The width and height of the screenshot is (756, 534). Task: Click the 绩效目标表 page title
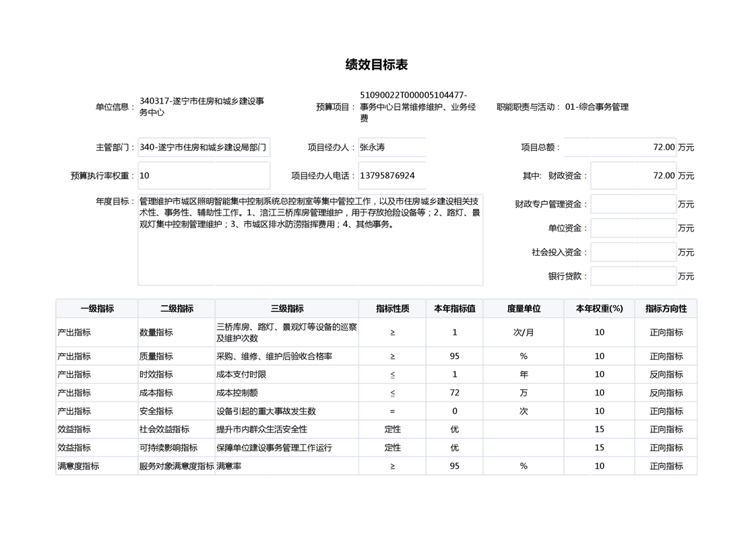(x=377, y=65)
